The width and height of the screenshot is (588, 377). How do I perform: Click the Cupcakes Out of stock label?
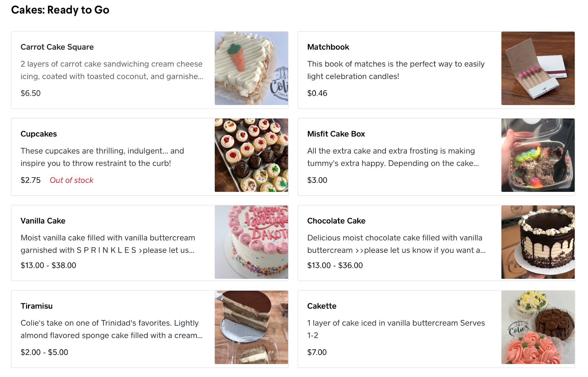point(71,180)
